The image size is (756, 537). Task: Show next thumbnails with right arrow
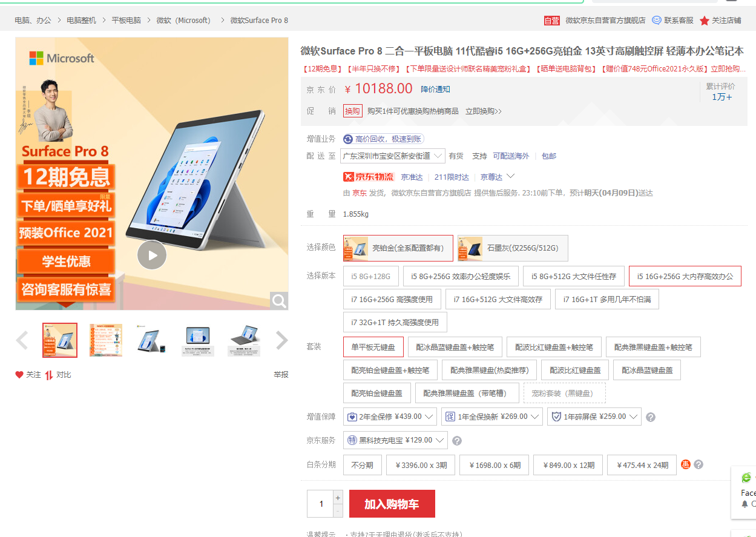pos(281,340)
